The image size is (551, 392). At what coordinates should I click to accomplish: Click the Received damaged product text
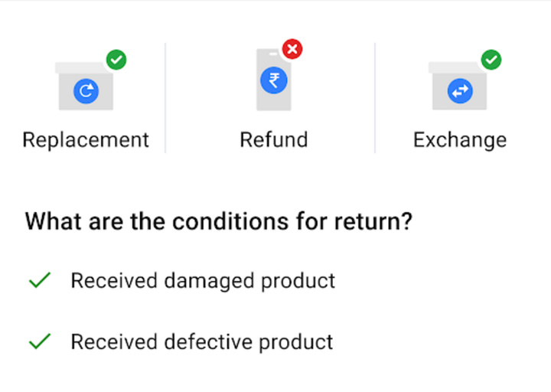[203, 281]
